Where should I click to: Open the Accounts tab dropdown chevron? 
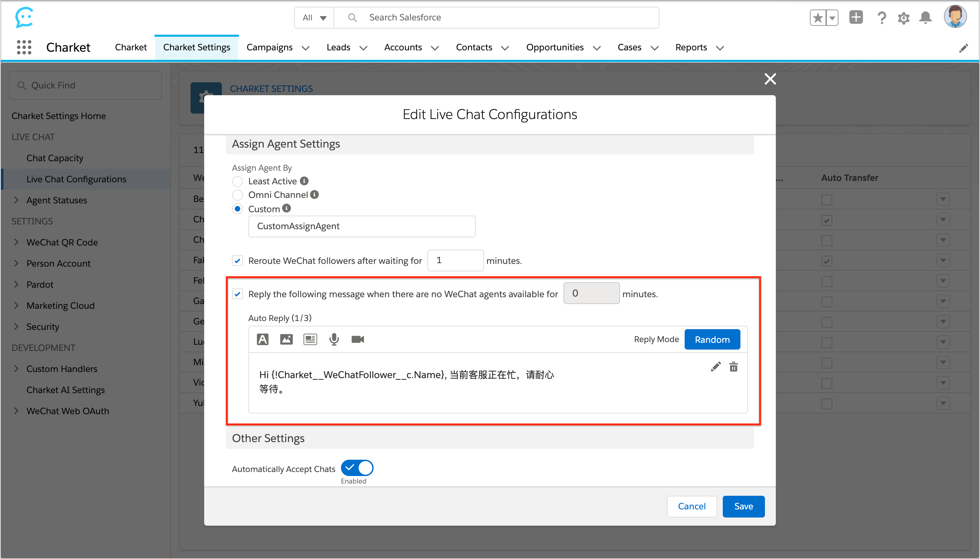pyautogui.click(x=435, y=48)
